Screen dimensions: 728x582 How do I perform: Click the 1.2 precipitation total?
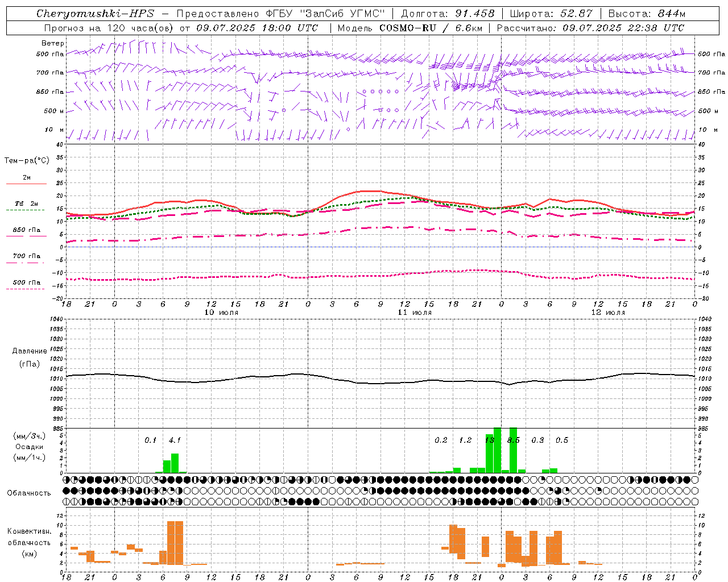coord(465,440)
